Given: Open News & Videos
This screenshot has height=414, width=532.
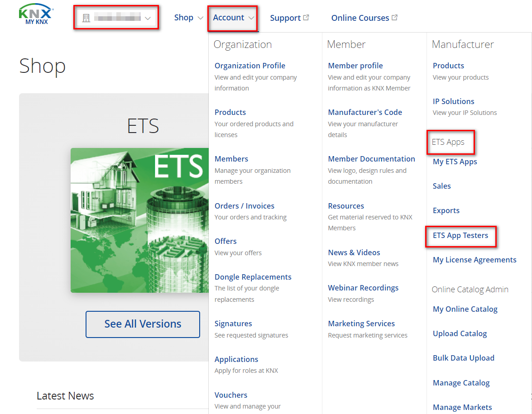Looking at the screenshot, I should pos(354,252).
